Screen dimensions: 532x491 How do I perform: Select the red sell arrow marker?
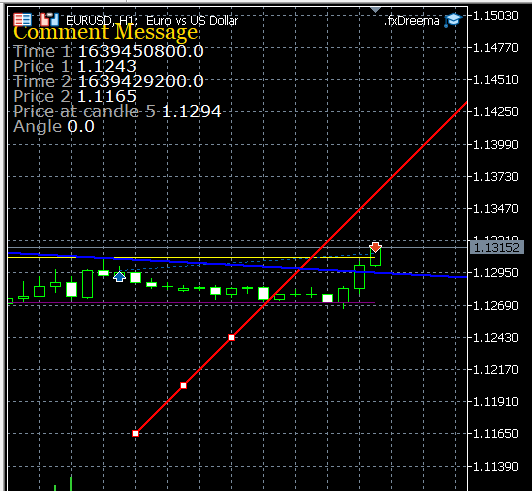[x=375, y=247]
